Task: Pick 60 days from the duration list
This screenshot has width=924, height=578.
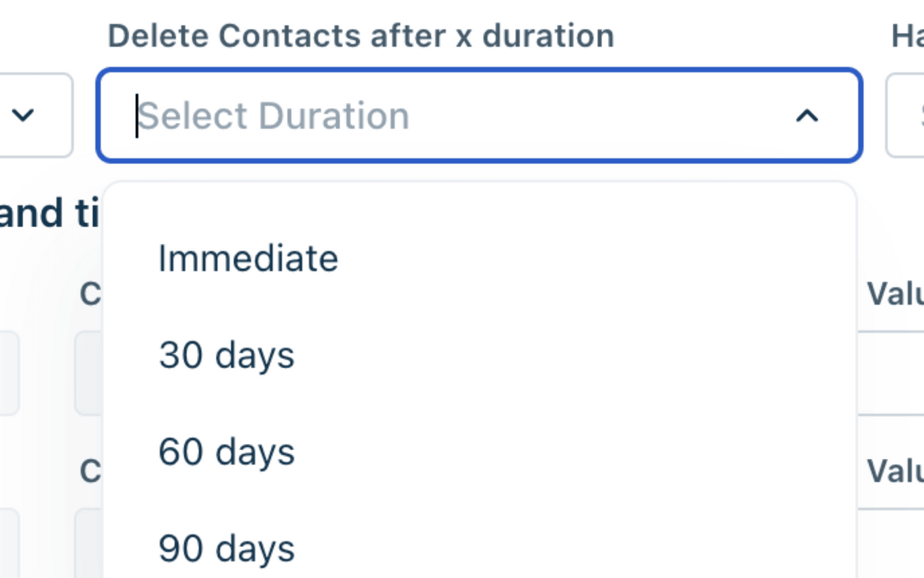Action: point(226,452)
